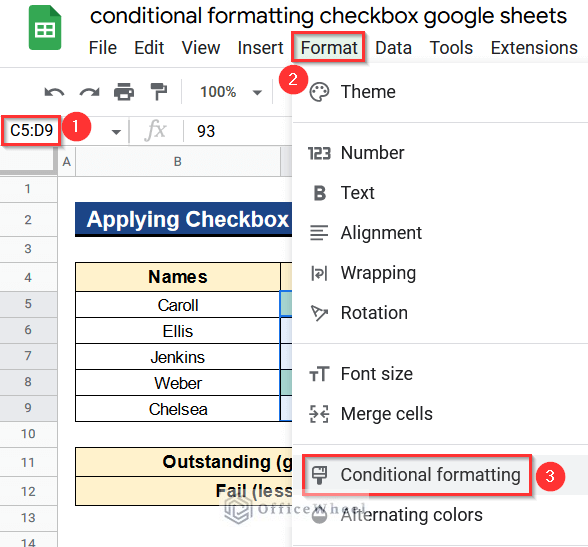Click the Print icon
Viewport: 588px width, 547px height.
[124, 92]
